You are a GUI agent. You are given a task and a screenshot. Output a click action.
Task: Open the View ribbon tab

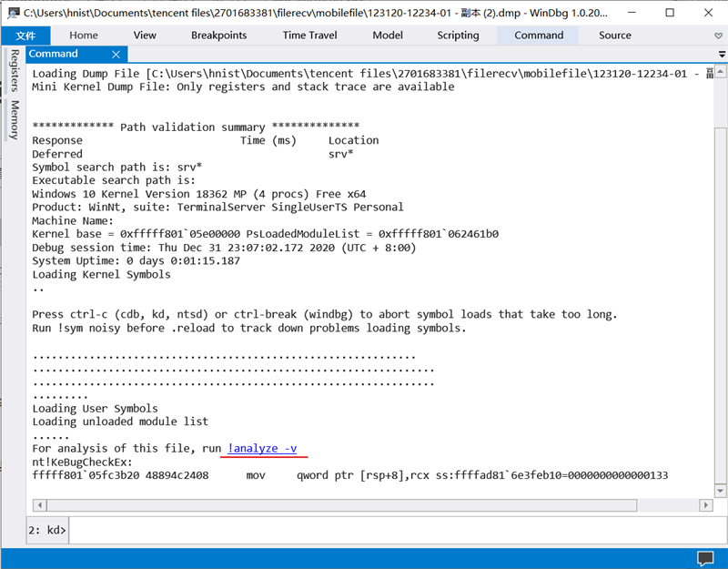pyautogui.click(x=145, y=36)
